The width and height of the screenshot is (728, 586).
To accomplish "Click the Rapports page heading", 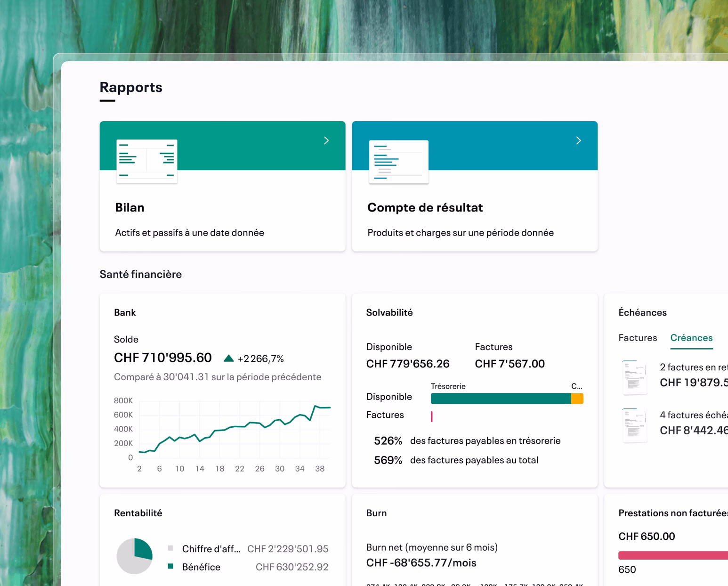I will coord(131,87).
